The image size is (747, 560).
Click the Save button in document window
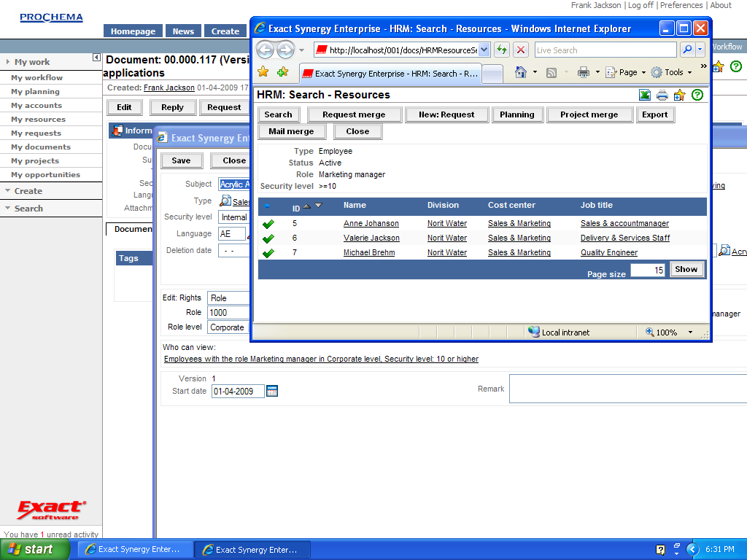pyautogui.click(x=181, y=161)
